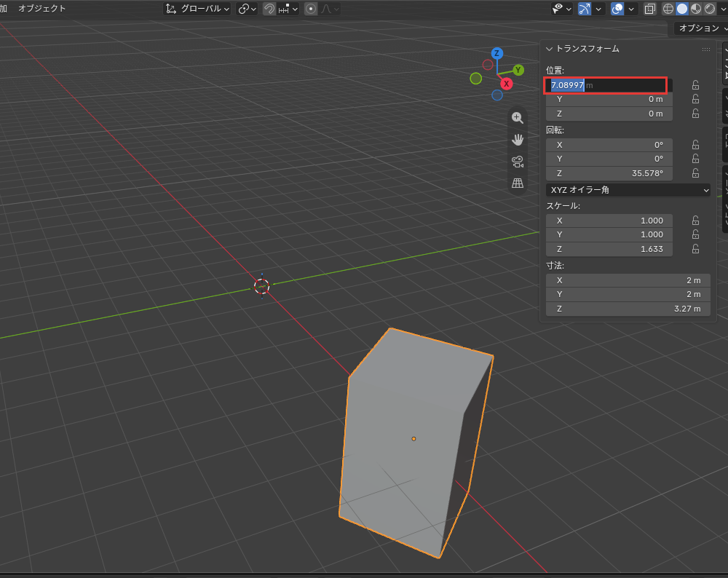Click the red X axis gizmo ball
728x578 pixels.
pyautogui.click(x=507, y=84)
